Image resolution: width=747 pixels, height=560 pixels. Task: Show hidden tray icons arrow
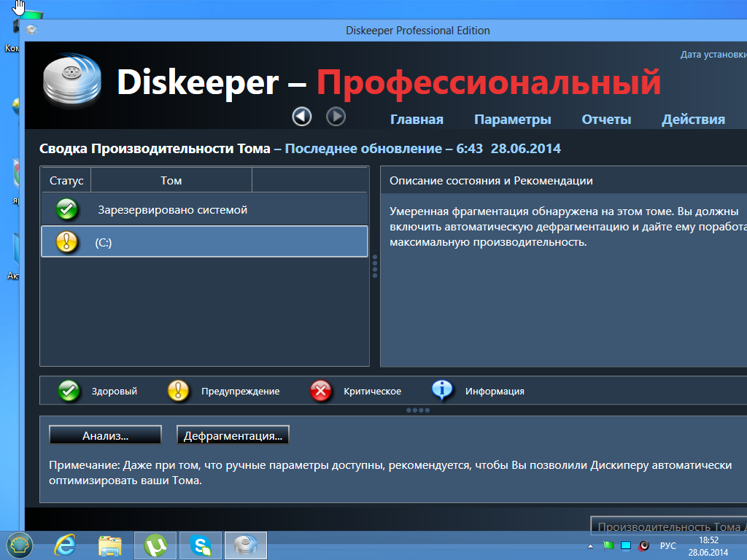(x=591, y=546)
